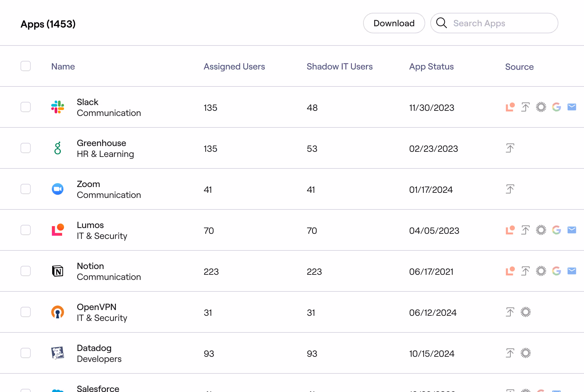Click the HR & Learning category text
Screen dimensions: 584x392
(105, 154)
